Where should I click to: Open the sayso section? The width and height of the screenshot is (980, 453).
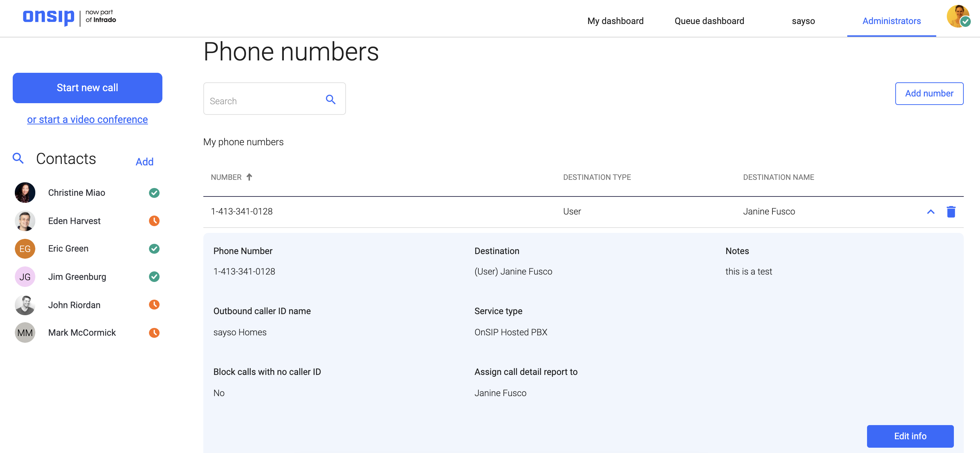pyautogui.click(x=803, y=21)
